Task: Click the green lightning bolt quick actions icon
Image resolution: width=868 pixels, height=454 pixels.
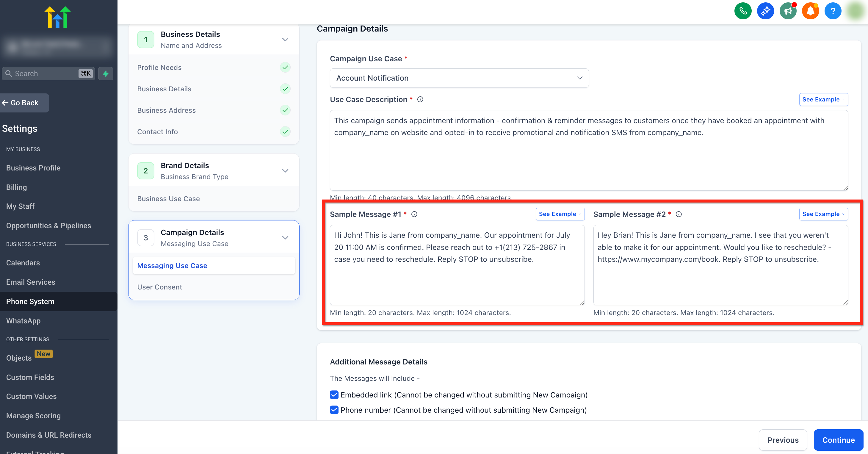Action: [106, 73]
